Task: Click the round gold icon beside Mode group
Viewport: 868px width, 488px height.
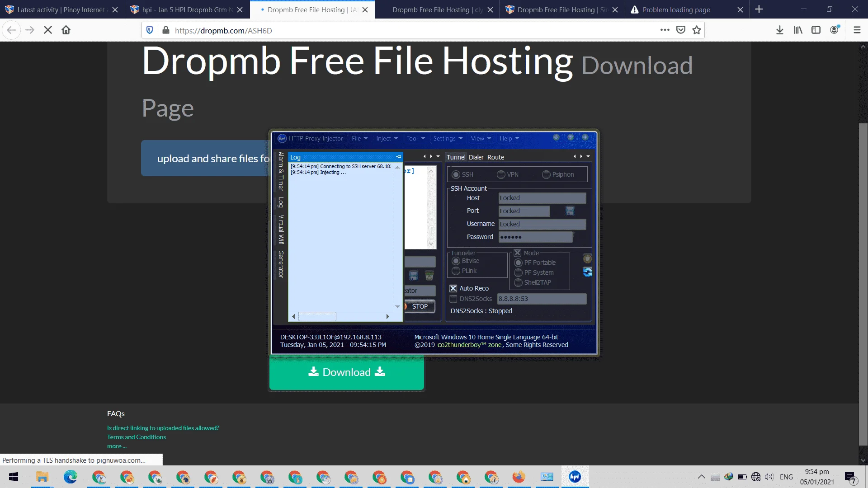Action: 587,258
